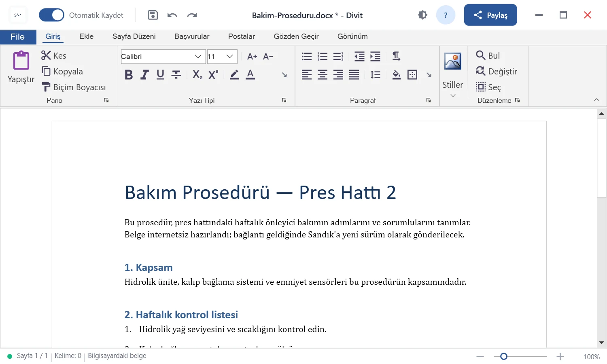Open Paragraf dialog launcher

[429, 100]
